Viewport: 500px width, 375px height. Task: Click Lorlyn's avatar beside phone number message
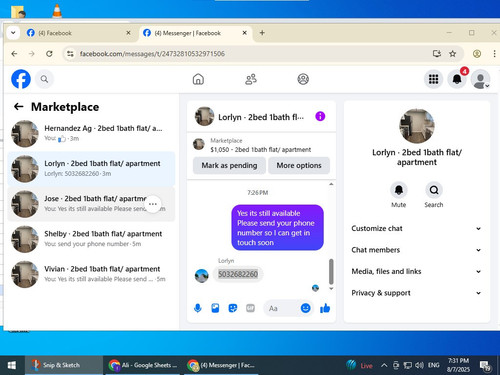coord(202,276)
